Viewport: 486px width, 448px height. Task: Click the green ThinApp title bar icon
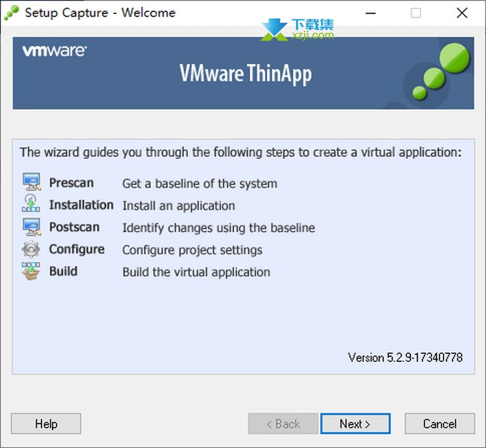pyautogui.click(x=12, y=13)
